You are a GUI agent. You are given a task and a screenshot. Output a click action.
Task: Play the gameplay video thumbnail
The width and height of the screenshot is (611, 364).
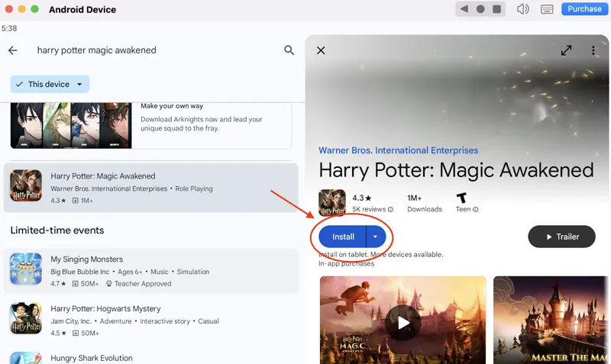[402, 323]
